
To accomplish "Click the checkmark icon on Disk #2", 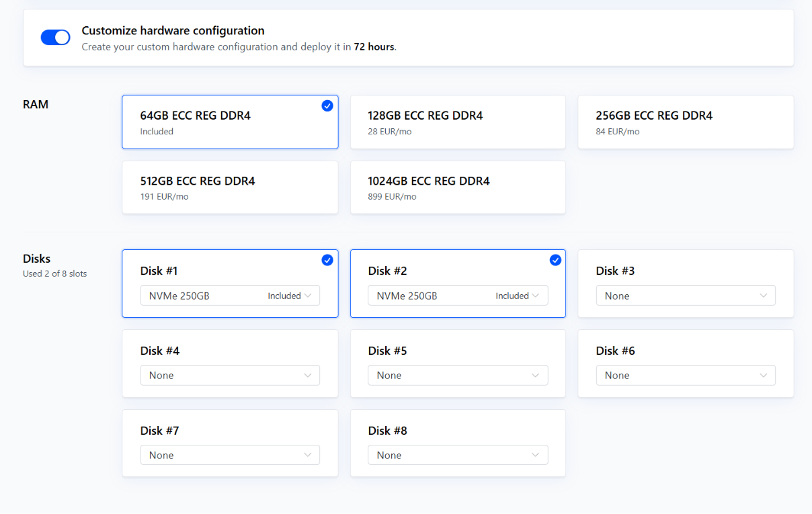I will (555, 260).
